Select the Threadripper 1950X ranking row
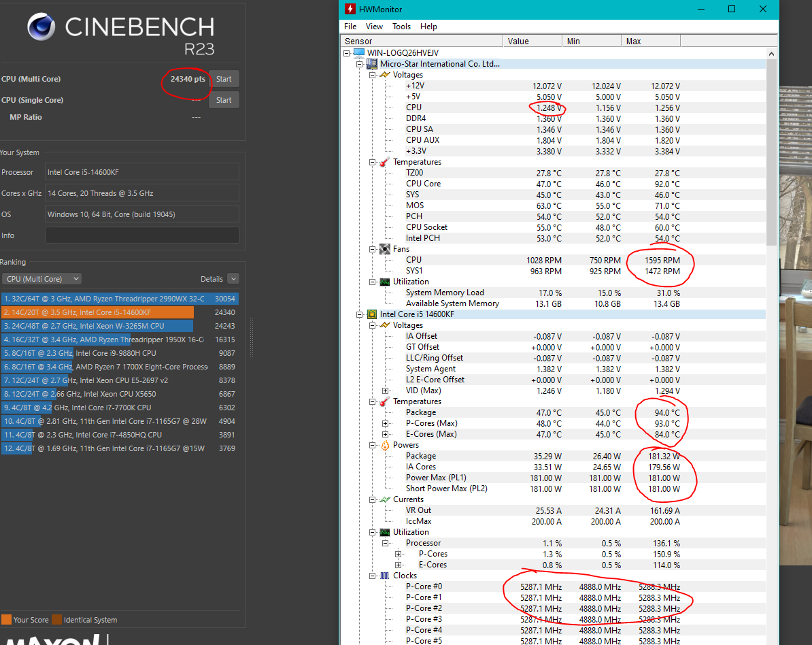812x645 pixels. point(120,340)
